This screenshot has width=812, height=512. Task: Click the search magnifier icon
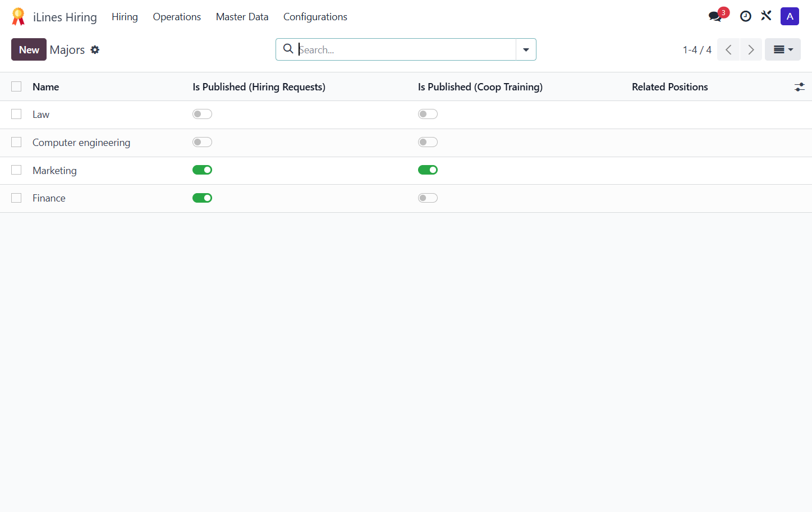tap(288, 49)
